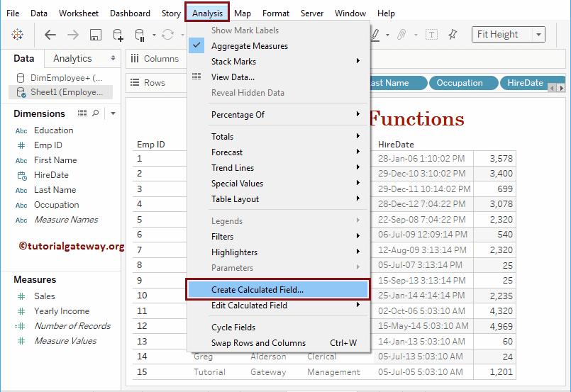Click the Rows shelf icon

135,83
